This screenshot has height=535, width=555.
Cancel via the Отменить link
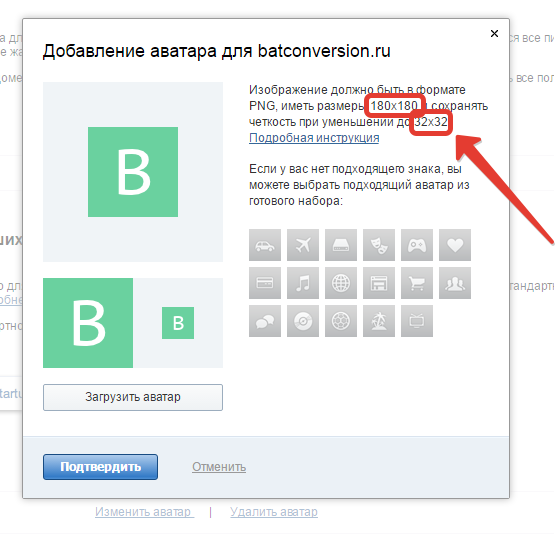[x=219, y=467]
